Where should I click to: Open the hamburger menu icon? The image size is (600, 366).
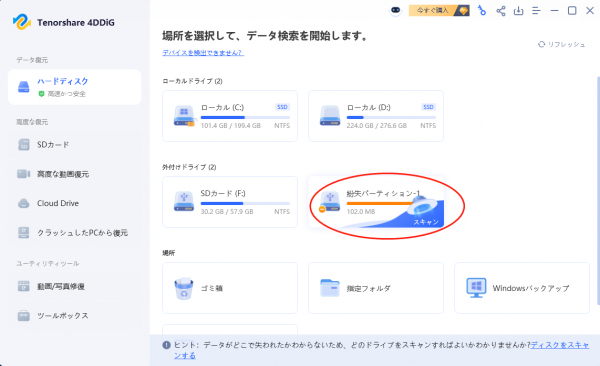point(536,11)
